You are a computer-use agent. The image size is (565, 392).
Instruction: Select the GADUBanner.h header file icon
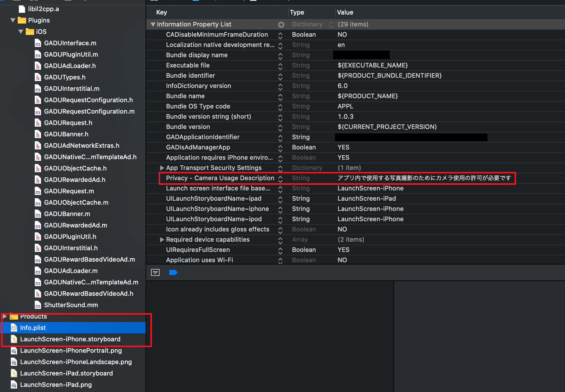point(38,134)
